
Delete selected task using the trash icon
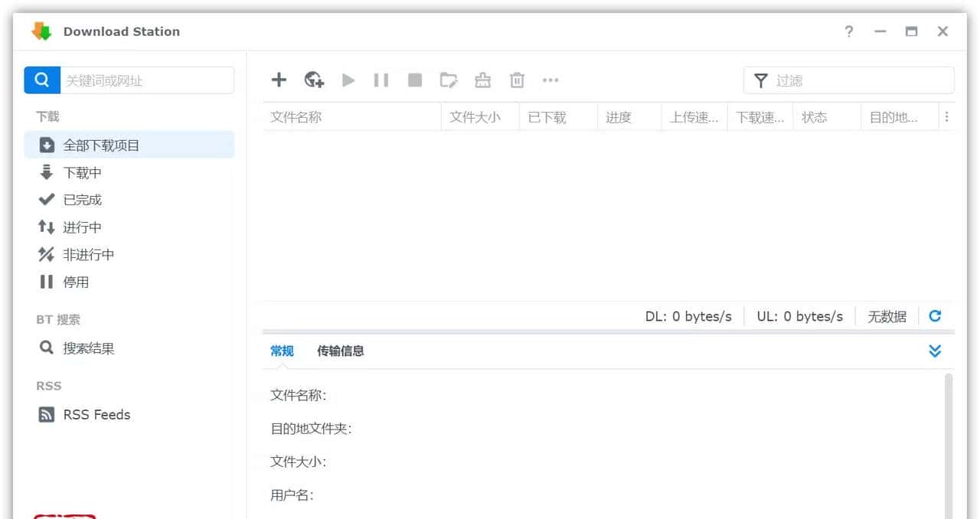point(516,80)
